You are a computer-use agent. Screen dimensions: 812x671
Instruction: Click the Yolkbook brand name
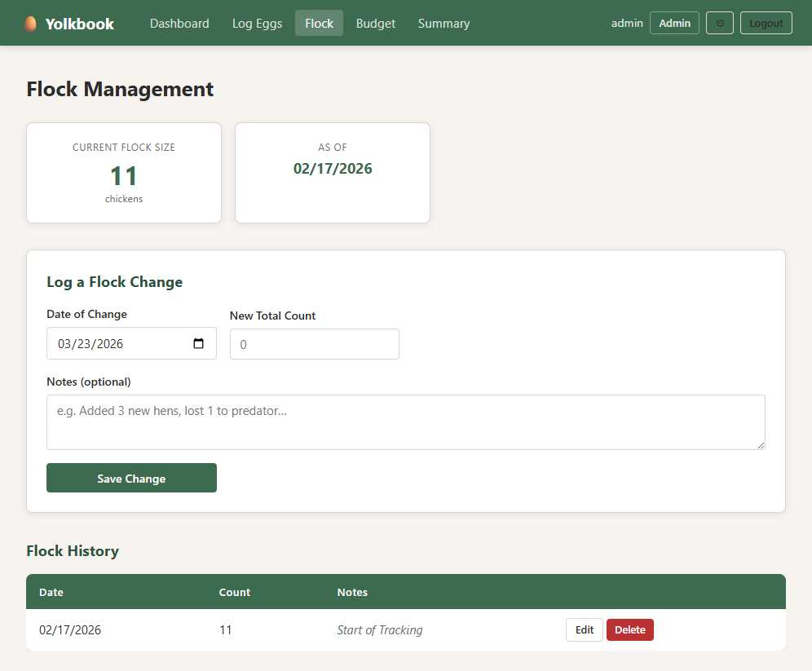click(x=80, y=24)
